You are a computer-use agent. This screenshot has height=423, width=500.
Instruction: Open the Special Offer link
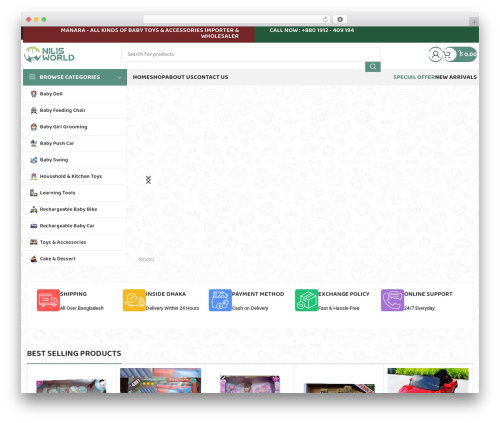(x=414, y=77)
